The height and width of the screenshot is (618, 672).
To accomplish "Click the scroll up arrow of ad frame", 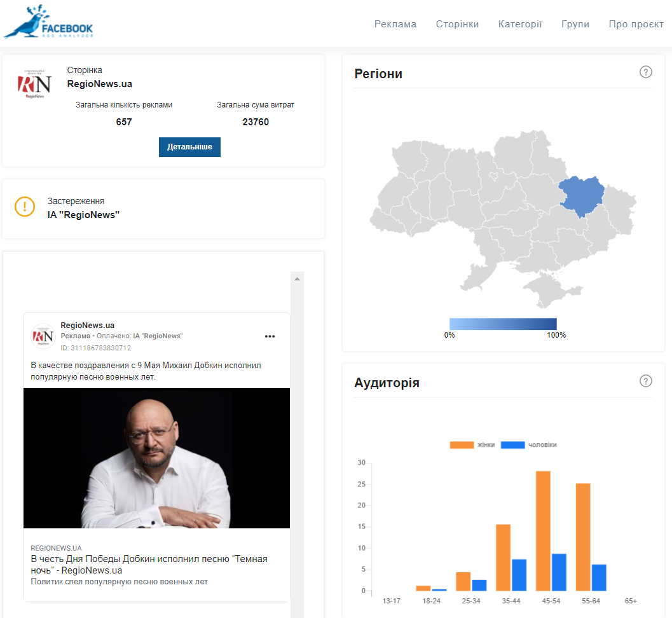I will (297, 278).
